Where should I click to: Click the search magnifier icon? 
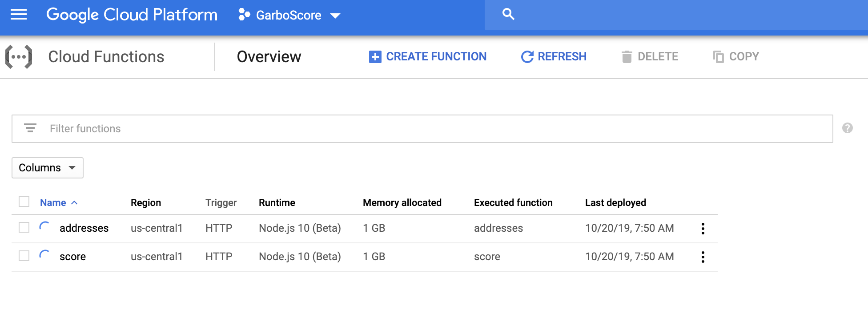508,15
